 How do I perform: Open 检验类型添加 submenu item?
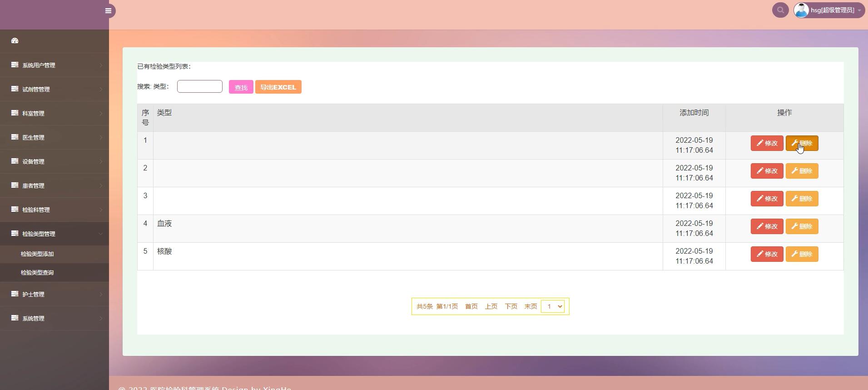pos(37,254)
